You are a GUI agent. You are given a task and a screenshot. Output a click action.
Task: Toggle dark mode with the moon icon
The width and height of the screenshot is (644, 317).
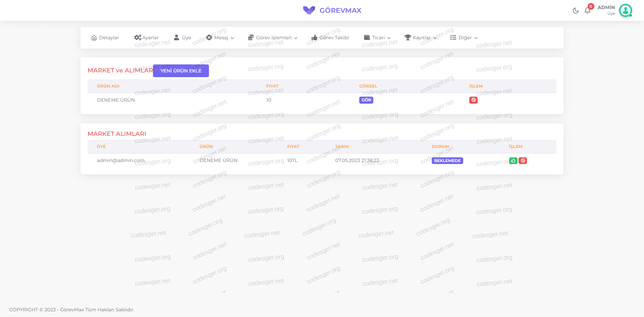tap(576, 11)
